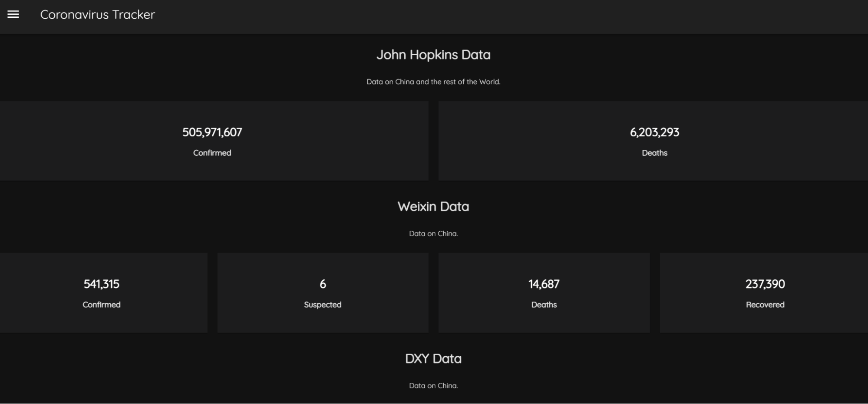Image resolution: width=868 pixels, height=404 pixels.
Task: Click 'Data on China.' under Weixin Data
Action: point(433,233)
